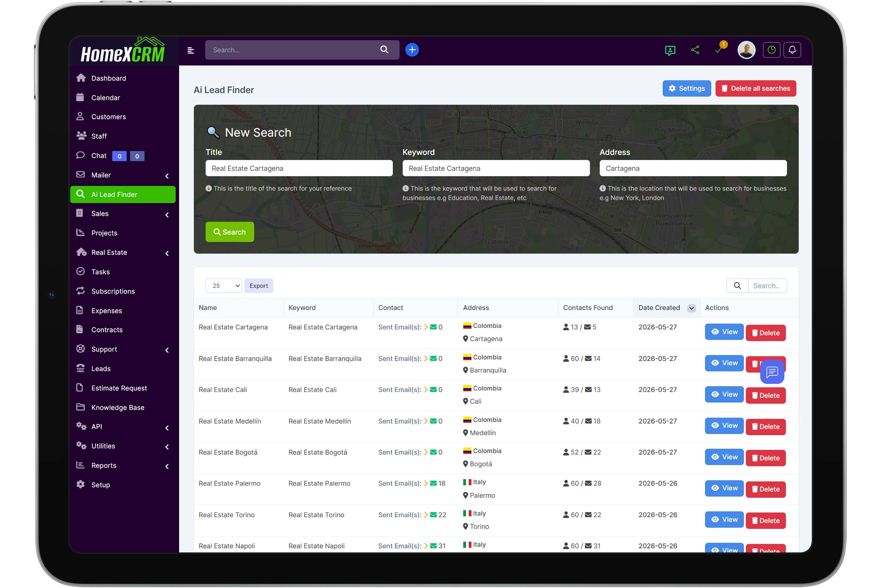
Task: Open the floating chat widget icon
Action: pyautogui.click(x=772, y=372)
